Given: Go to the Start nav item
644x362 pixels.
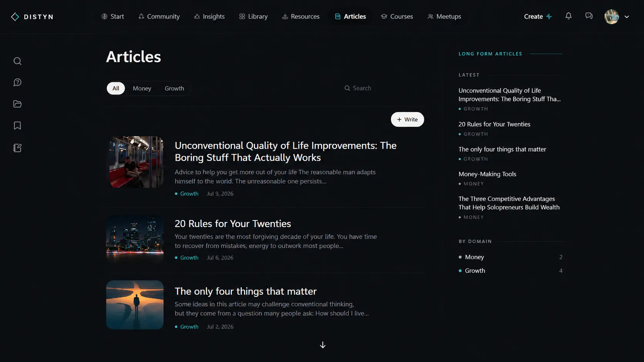Looking at the screenshot, I should [112, 17].
